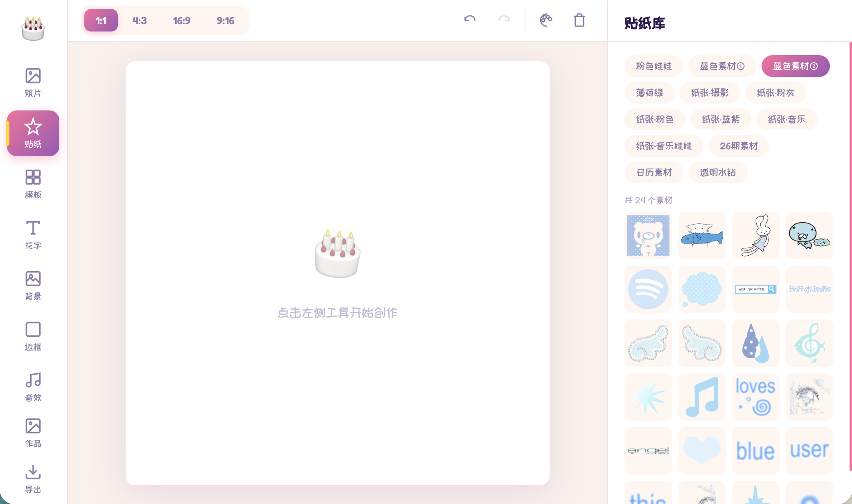Select the 1:1 aspect ratio
The width and height of the screenshot is (852, 504).
[101, 20]
